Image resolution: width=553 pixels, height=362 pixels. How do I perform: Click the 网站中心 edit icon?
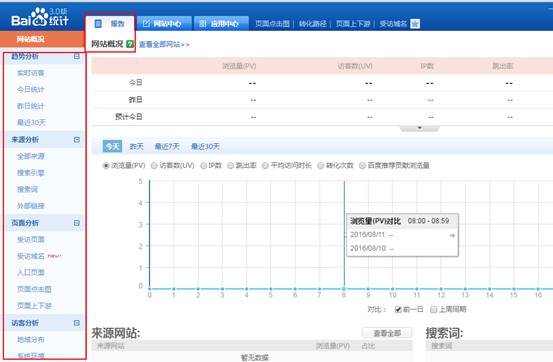[x=146, y=24]
